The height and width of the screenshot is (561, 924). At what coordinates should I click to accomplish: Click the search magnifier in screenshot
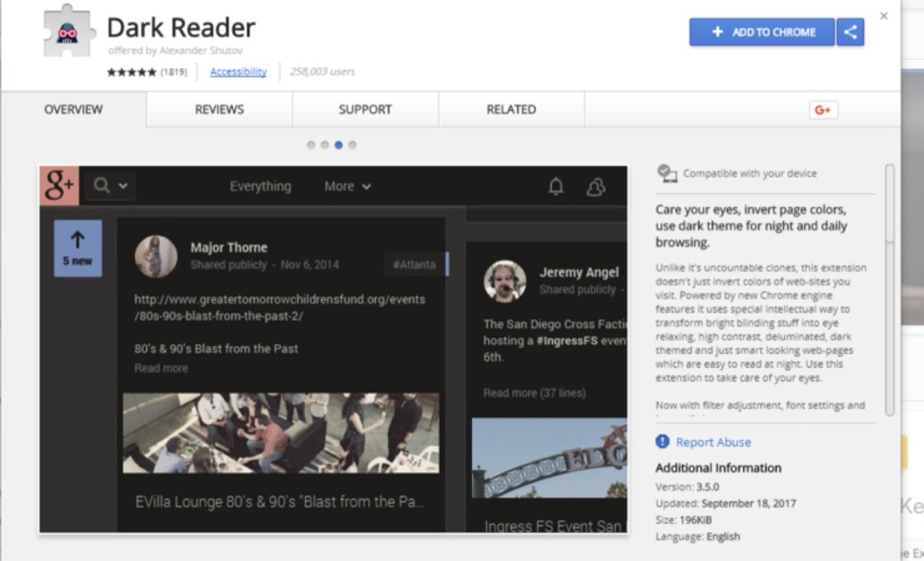(102, 185)
